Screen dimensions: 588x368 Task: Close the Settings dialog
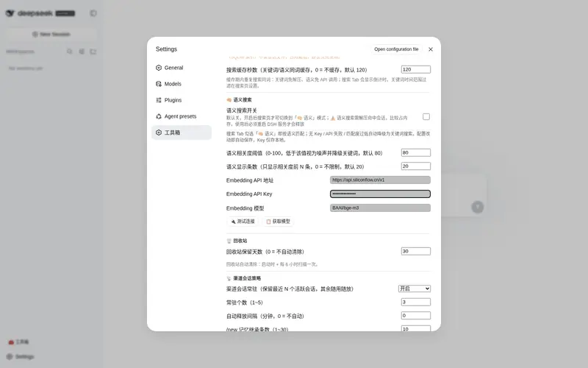click(x=431, y=49)
